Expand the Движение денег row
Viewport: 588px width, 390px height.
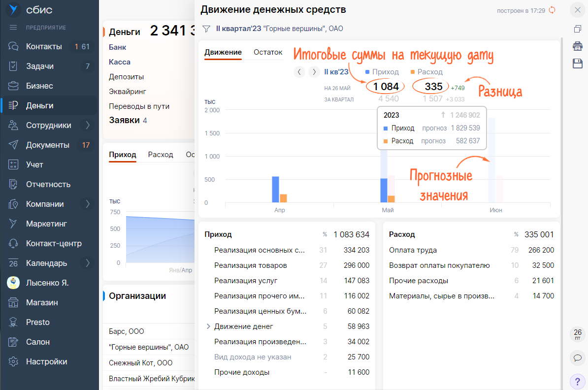208,326
